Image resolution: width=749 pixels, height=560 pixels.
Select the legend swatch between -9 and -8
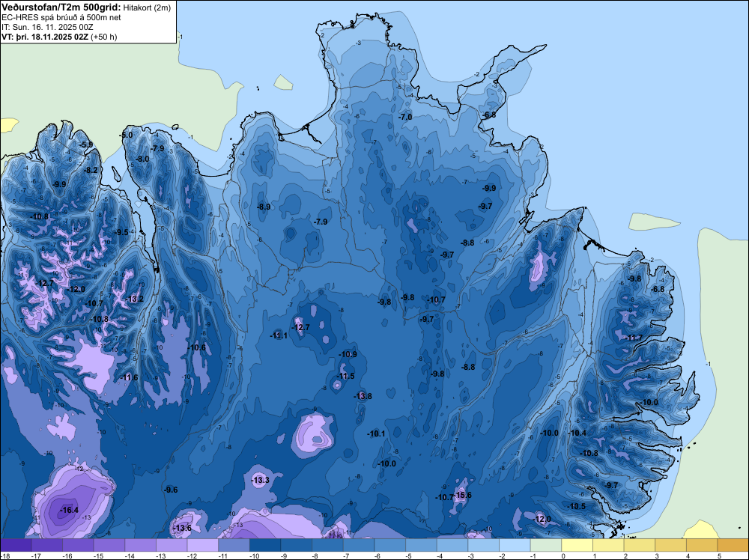pyautogui.click(x=296, y=545)
